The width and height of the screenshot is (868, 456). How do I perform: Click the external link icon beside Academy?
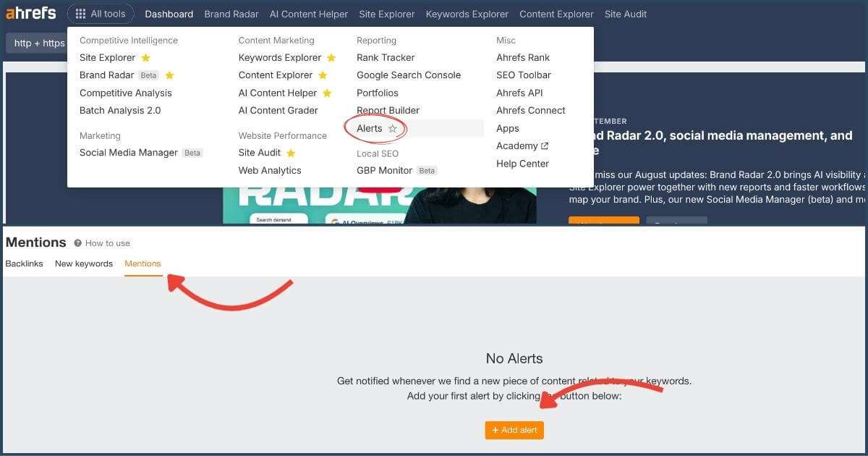point(544,145)
